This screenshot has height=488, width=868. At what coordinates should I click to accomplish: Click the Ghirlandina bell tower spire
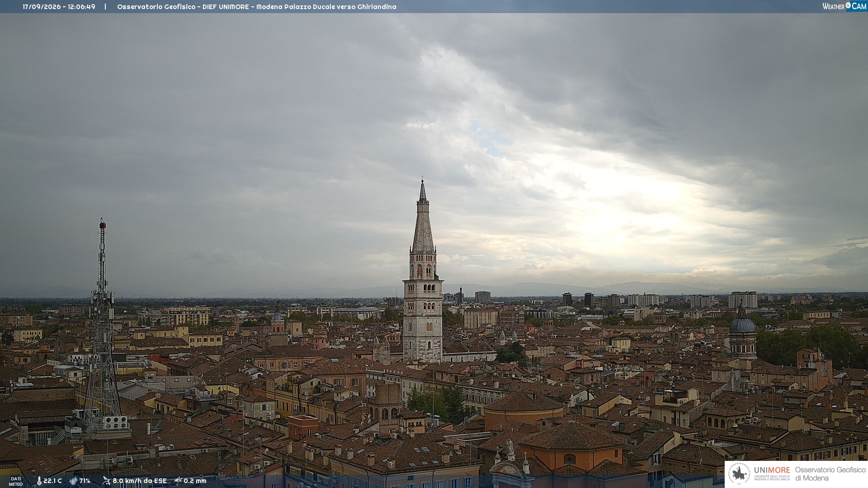coord(423,216)
